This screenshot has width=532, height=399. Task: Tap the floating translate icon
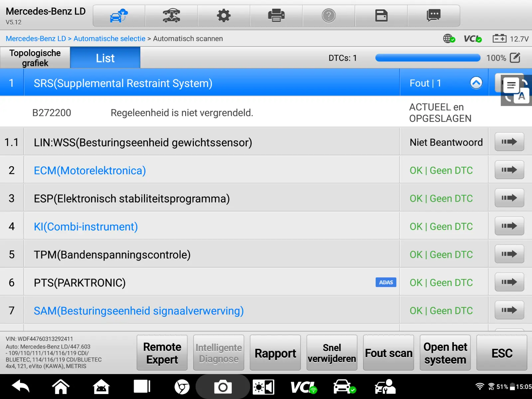coord(516,90)
